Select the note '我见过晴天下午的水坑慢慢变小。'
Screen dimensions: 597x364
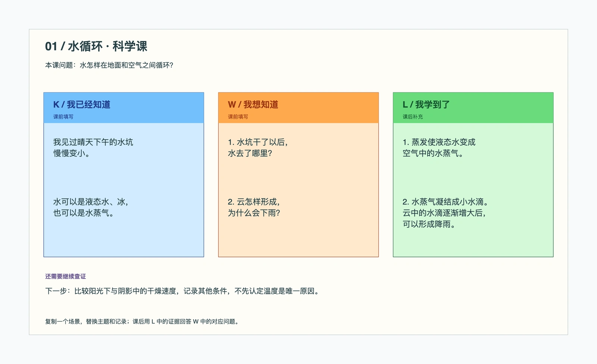[x=93, y=148]
